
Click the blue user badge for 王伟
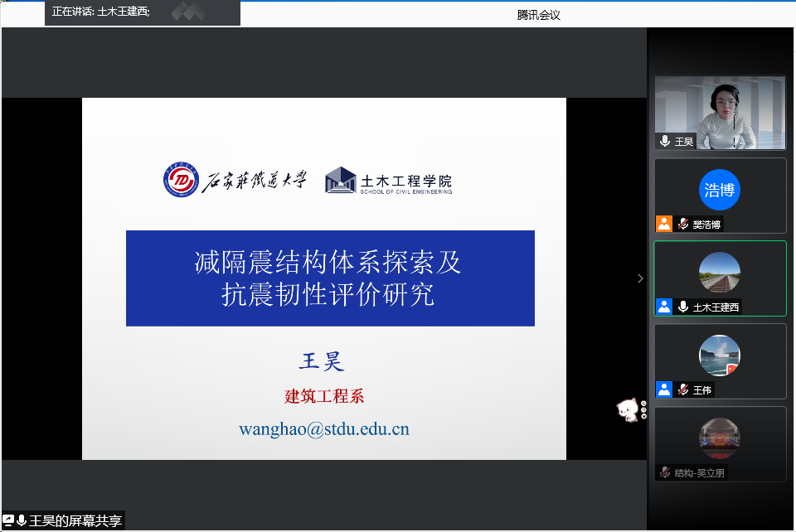click(x=664, y=389)
